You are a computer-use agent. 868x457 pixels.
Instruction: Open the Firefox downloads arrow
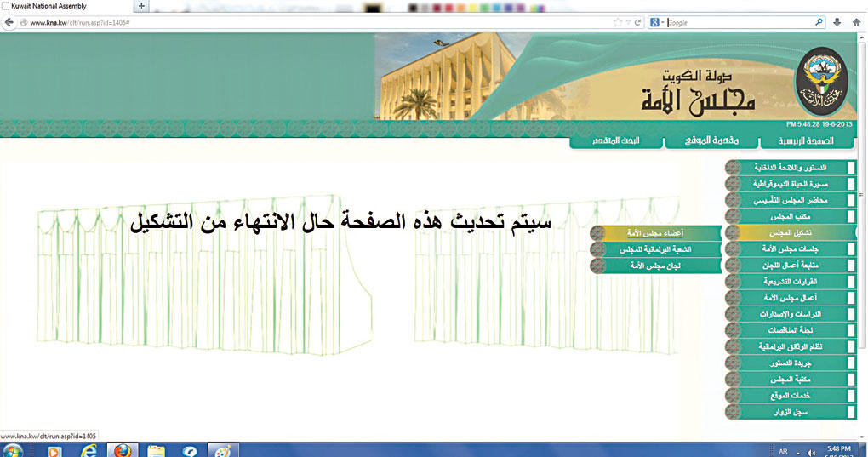[x=837, y=22]
